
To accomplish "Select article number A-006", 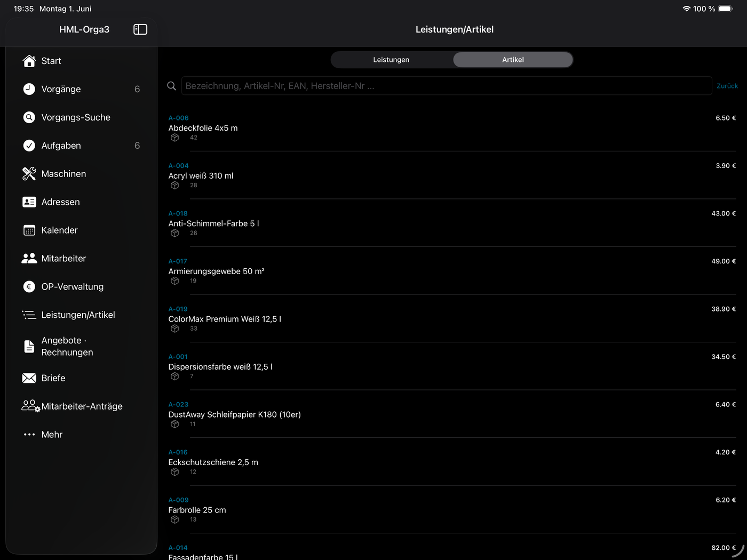I will pyautogui.click(x=178, y=118).
